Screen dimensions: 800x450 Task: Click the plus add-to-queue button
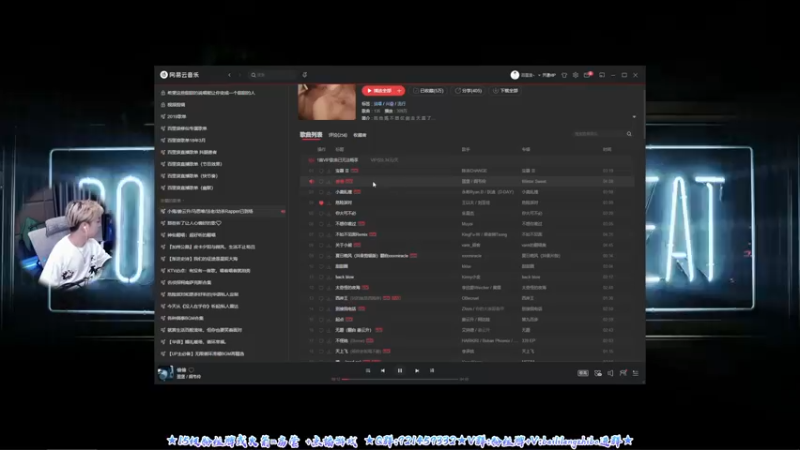(x=400, y=91)
